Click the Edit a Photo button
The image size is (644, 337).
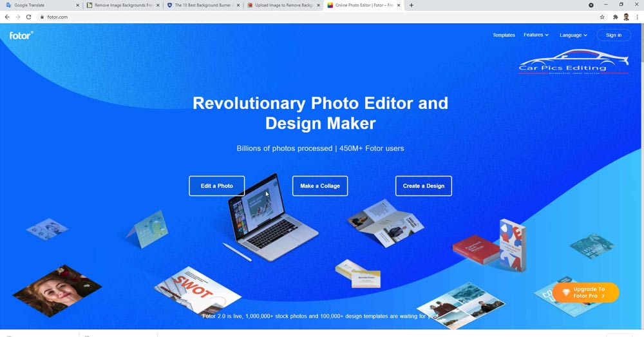(x=217, y=186)
